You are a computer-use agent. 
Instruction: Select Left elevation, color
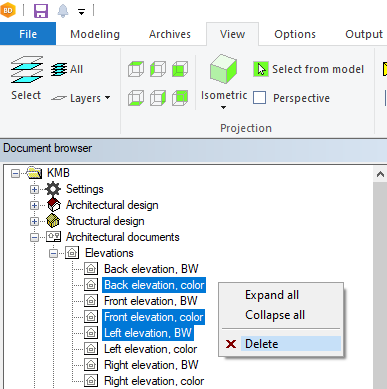[x=150, y=349]
